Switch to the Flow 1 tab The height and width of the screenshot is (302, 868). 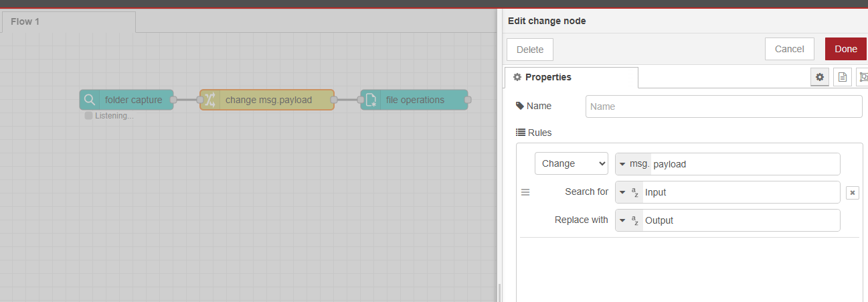(x=68, y=21)
